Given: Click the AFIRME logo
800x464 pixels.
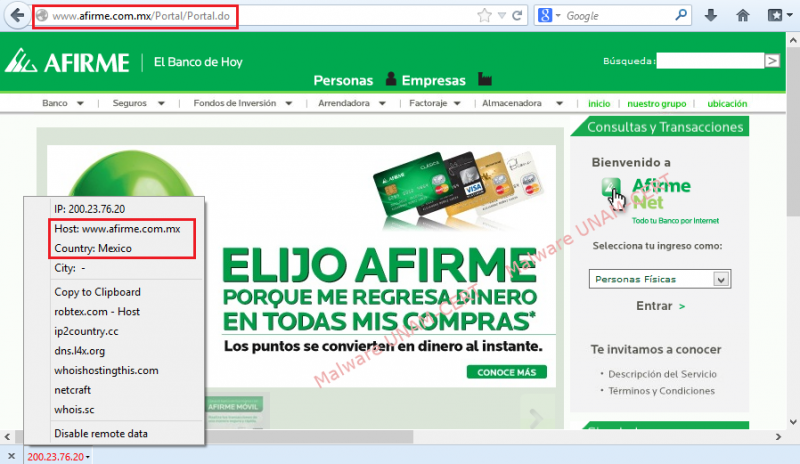Looking at the screenshot, I should [67, 62].
